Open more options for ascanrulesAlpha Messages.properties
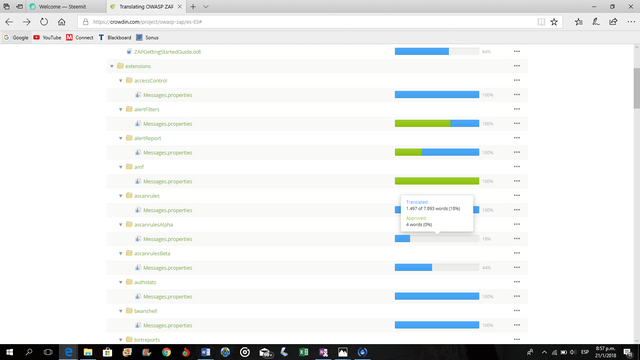Image resolution: width=640 pixels, height=360 pixels. [x=517, y=239]
